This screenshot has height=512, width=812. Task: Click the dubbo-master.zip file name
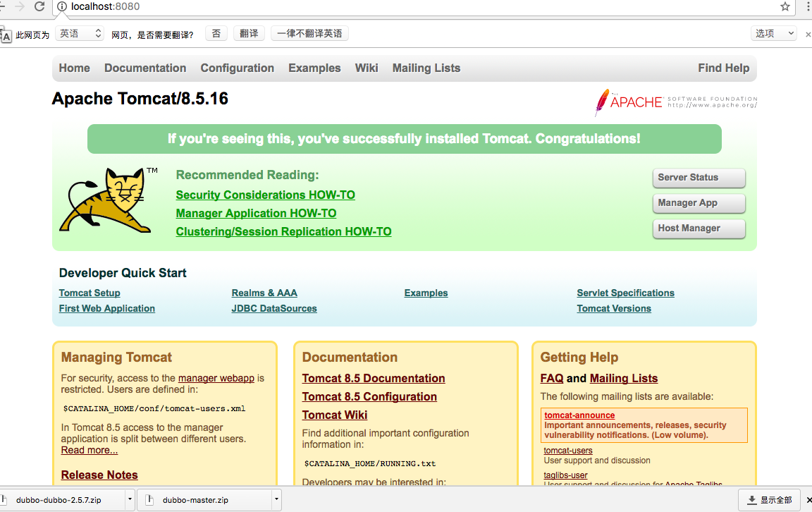[x=195, y=500]
